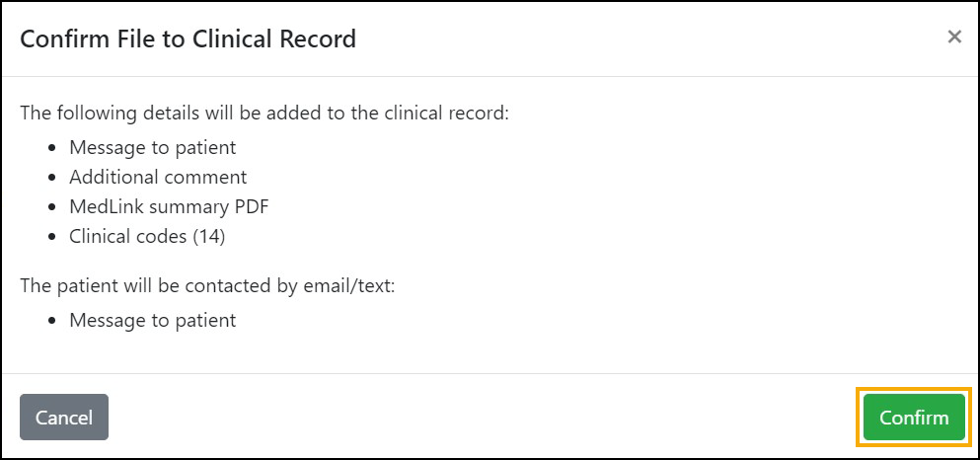
Task: Close the dialog with the X icon
Action: pos(953,38)
